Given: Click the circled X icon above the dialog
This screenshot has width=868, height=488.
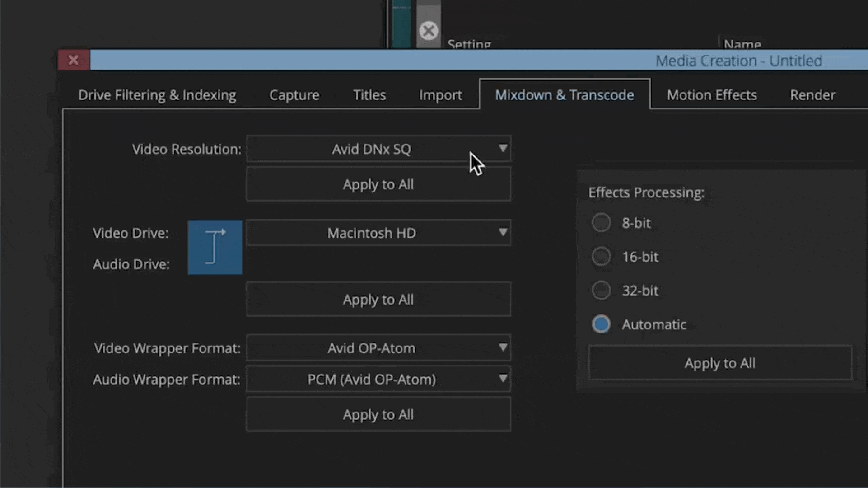Looking at the screenshot, I should point(428,31).
